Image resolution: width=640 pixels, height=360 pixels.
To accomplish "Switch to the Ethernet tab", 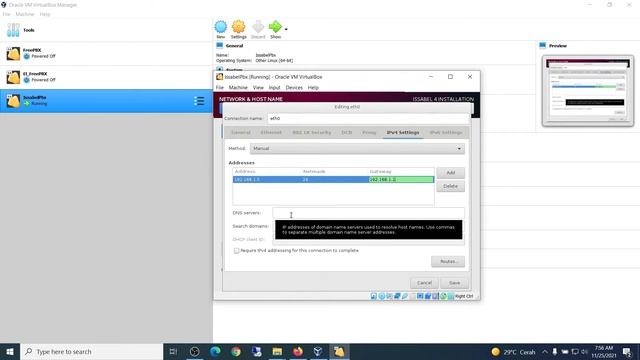I will [271, 132].
